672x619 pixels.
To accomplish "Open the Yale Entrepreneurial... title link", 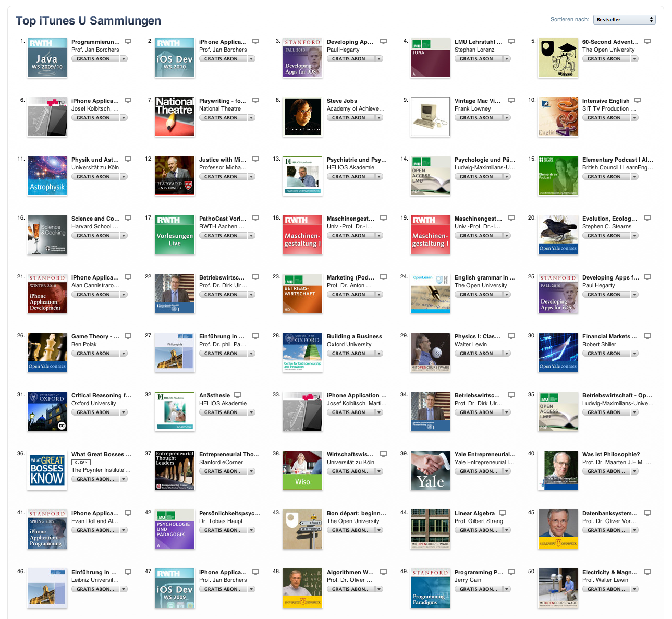I will click(485, 454).
